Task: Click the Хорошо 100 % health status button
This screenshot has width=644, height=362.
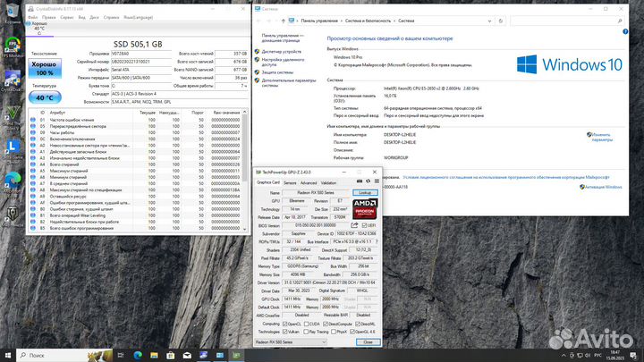Action: click(x=45, y=68)
